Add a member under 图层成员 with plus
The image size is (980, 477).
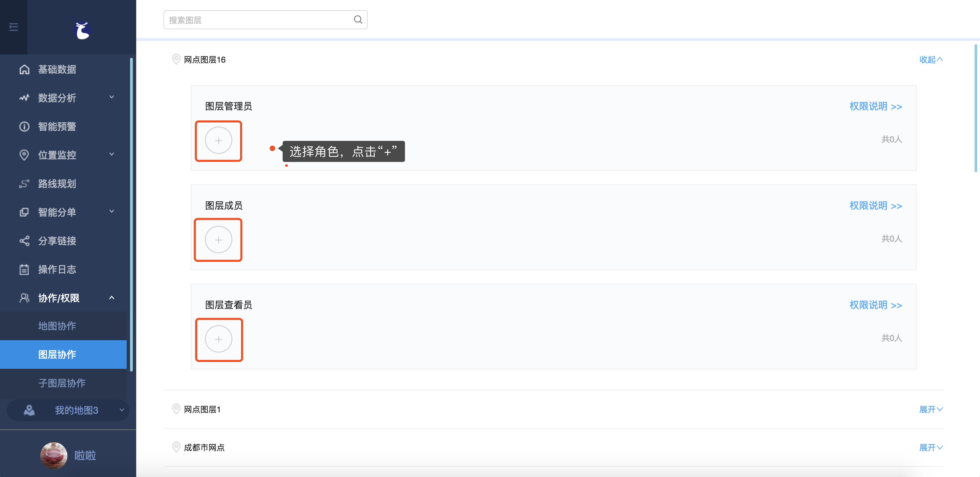coord(218,240)
